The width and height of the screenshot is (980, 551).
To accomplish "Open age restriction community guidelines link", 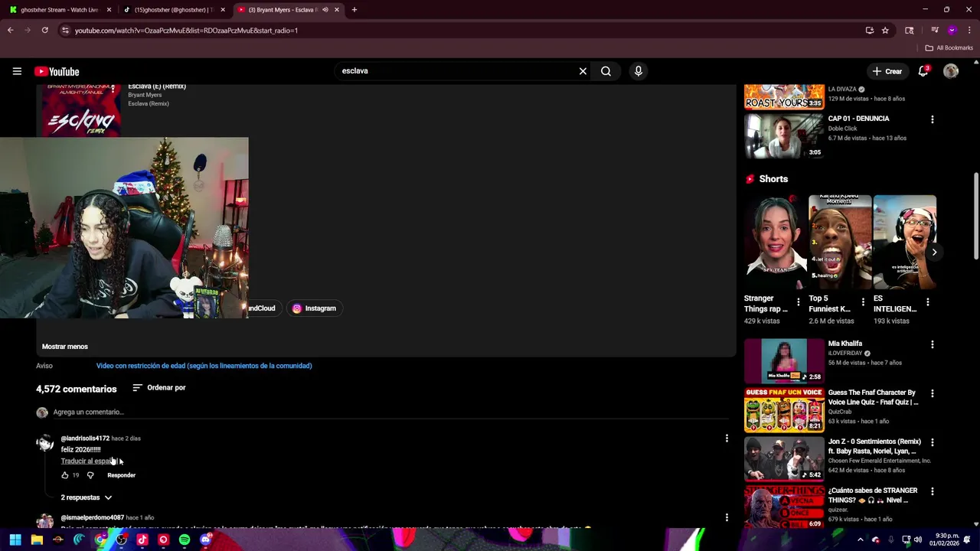I will coord(204,366).
